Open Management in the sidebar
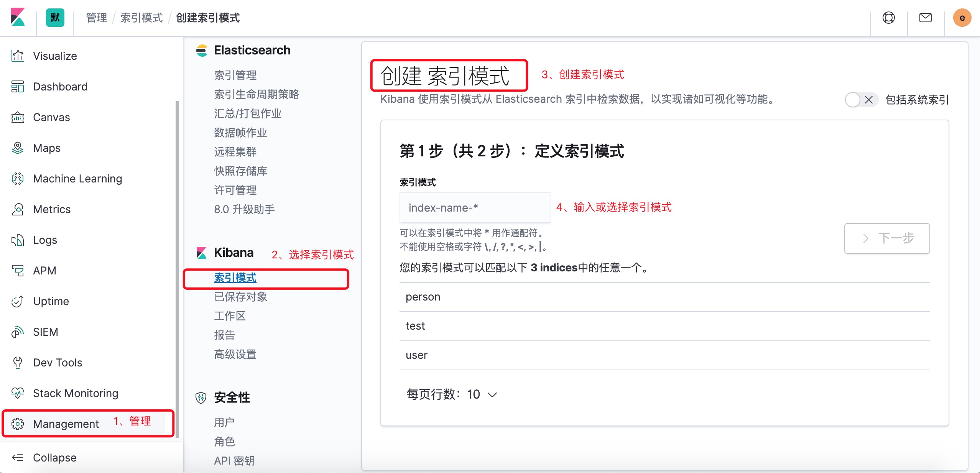 pos(65,424)
